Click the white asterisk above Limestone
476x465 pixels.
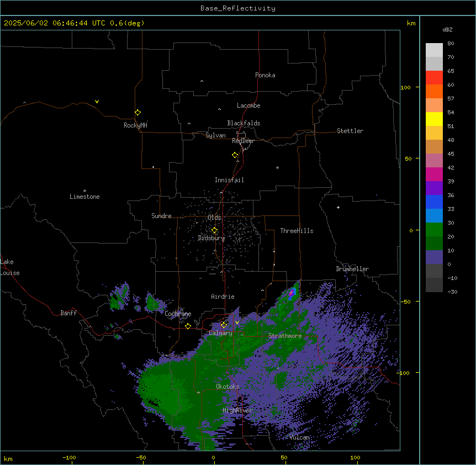84,191
